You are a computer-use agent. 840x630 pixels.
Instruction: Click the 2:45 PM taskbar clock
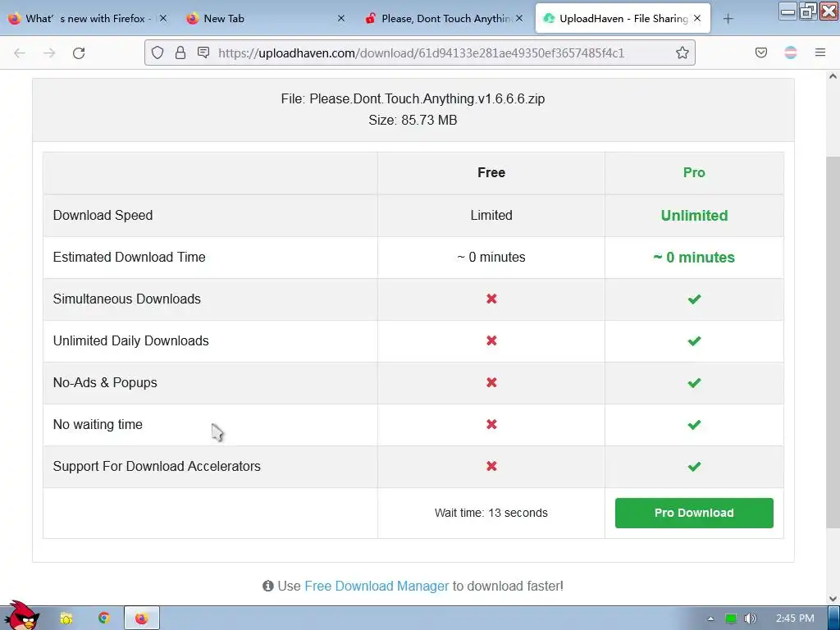[795, 619]
